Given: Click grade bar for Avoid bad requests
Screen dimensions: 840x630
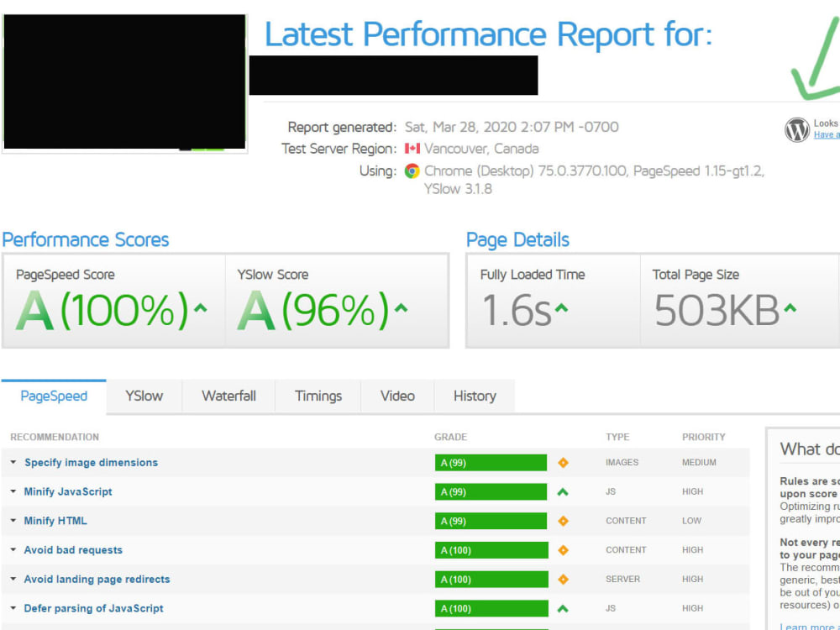Looking at the screenshot, I should (491, 550).
